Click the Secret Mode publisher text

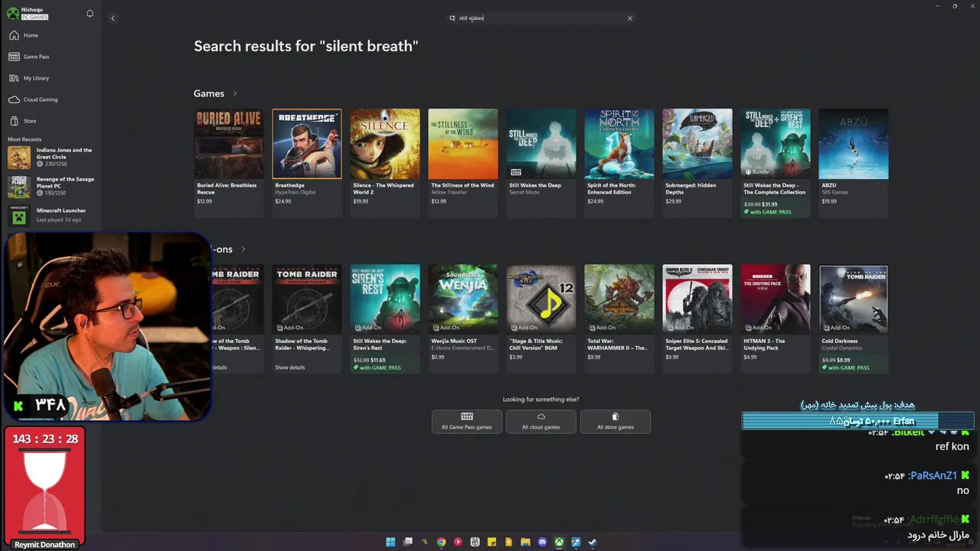[x=525, y=192]
